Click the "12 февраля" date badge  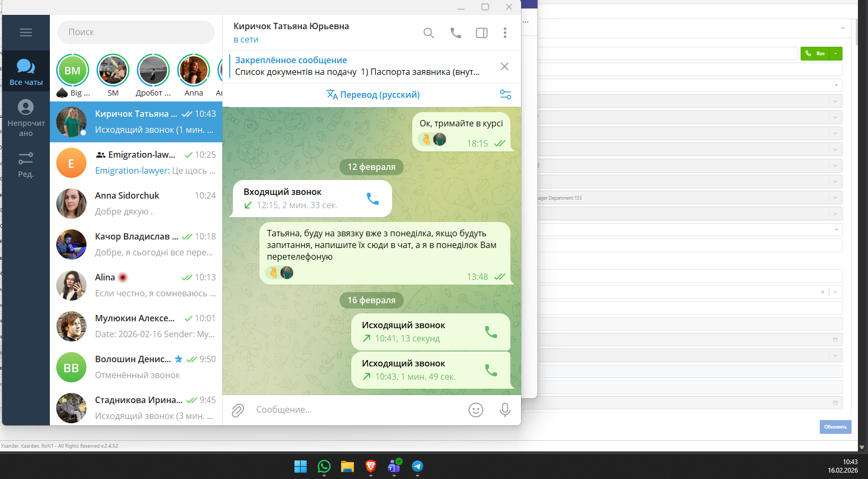click(371, 167)
